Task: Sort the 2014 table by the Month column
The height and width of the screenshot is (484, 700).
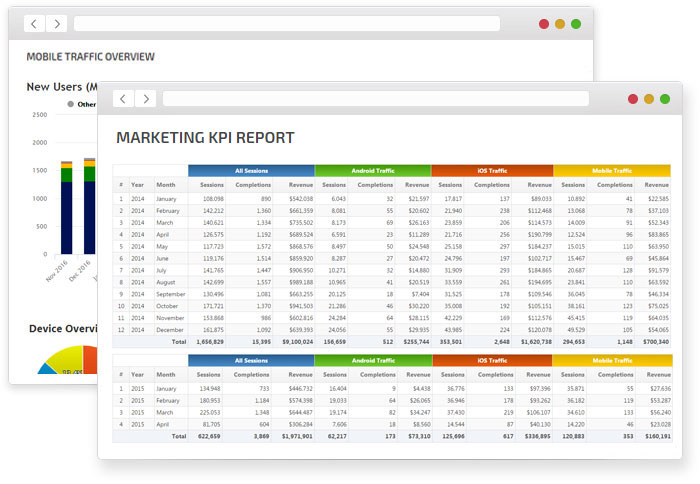Action: click(165, 185)
